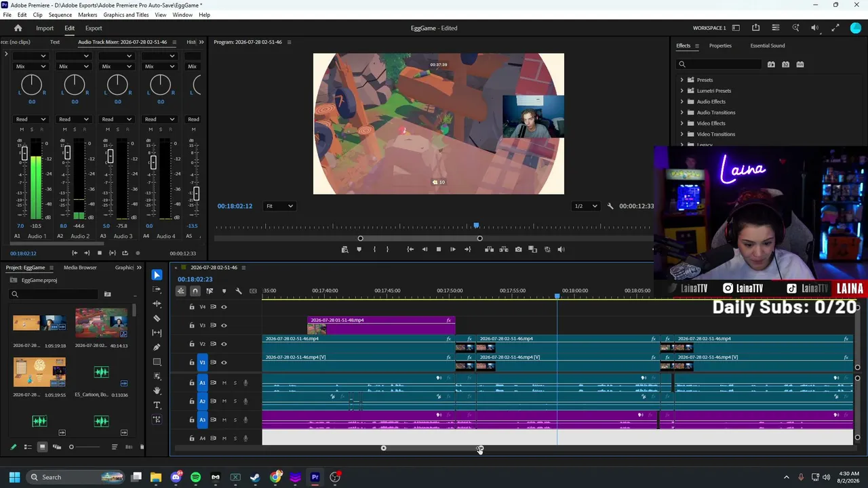The image size is (868, 488).
Task: Step forward one frame in Program monitor
Action: click(x=453, y=249)
